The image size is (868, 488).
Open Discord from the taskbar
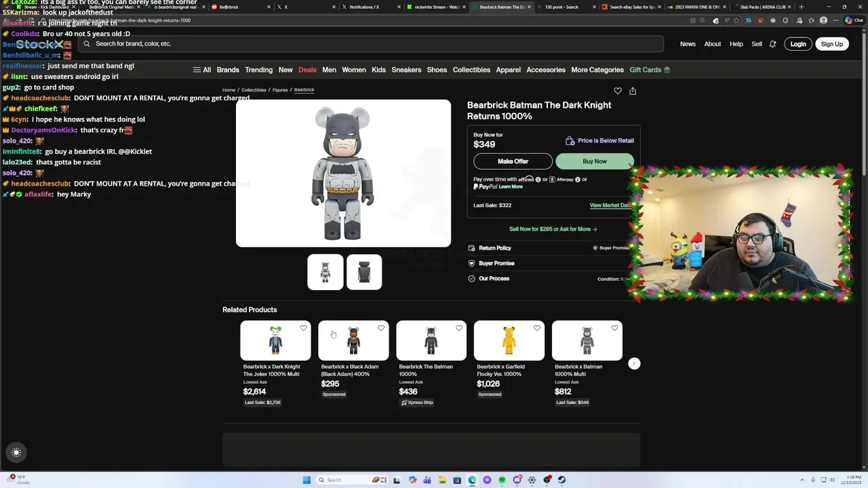coord(517,480)
